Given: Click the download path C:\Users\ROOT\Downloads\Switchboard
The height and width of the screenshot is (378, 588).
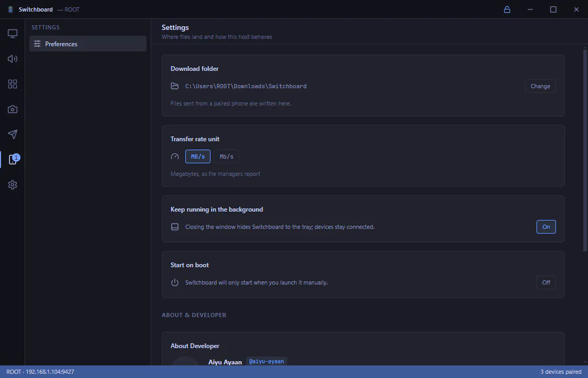Looking at the screenshot, I should click(x=246, y=86).
